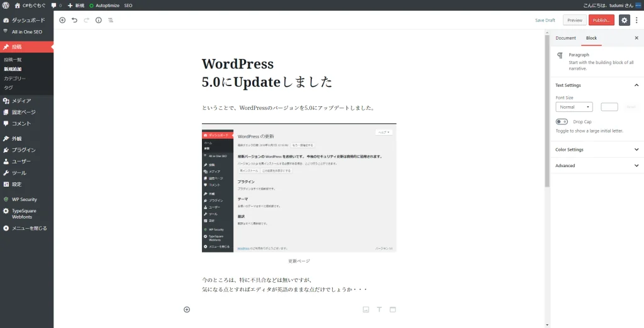644x328 pixels.
Task: Click the Reset font size button
Action: click(631, 107)
